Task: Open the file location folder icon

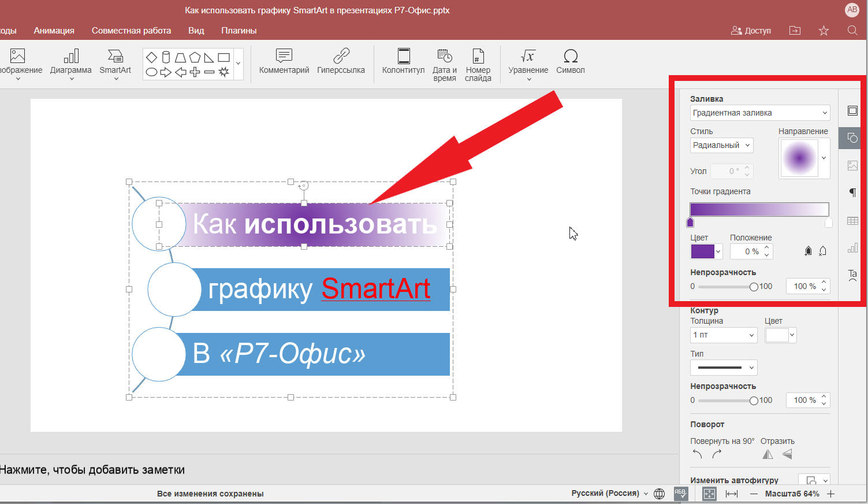Action: coord(795,31)
